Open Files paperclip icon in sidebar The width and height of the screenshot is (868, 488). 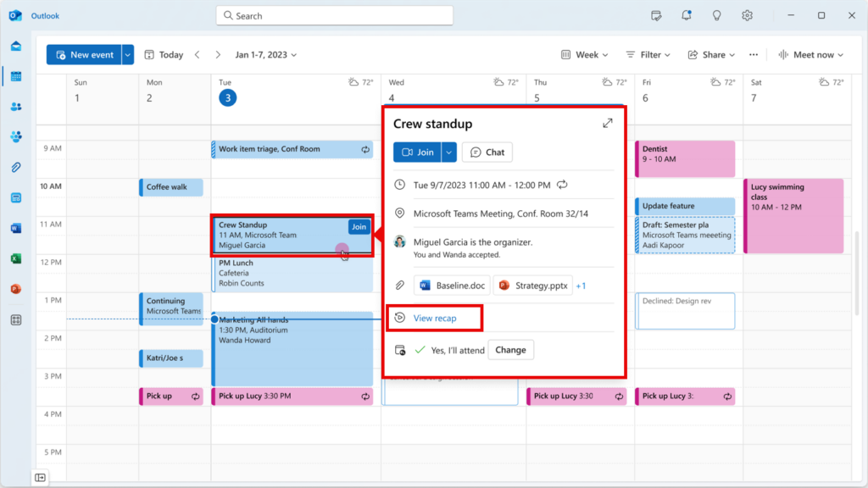tap(16, 167)
